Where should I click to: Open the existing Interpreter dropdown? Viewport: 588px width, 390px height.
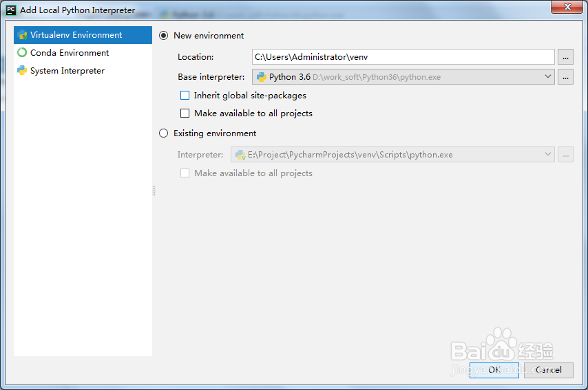click(x=392, y=154)
